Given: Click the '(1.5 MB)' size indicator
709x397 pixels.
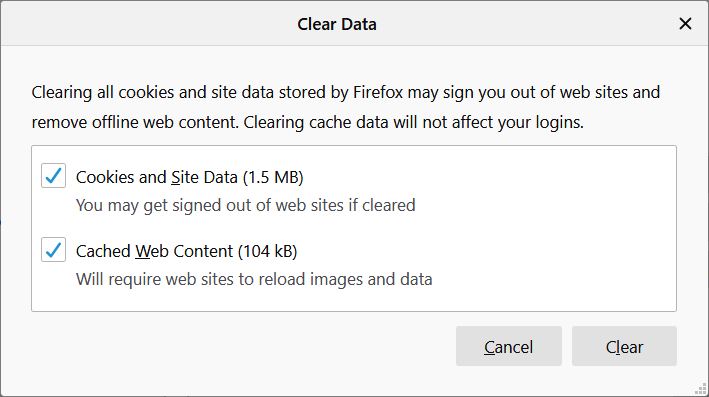Looking at the screenshot, I should point(273,177).
